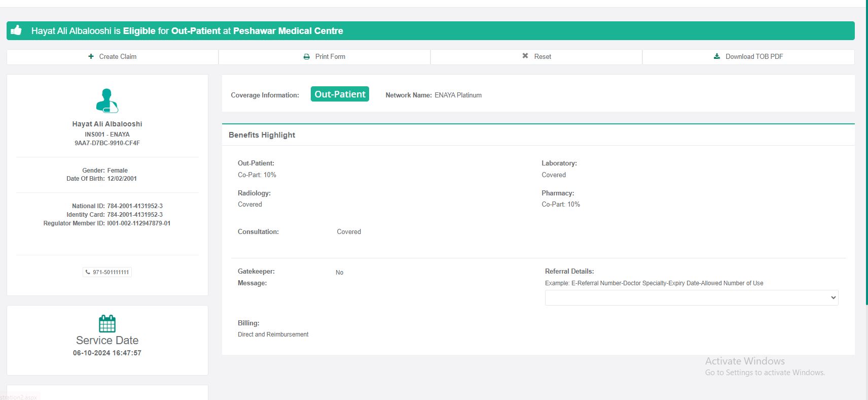Click the Benefits Highlight section header

(x=262, y=135)
